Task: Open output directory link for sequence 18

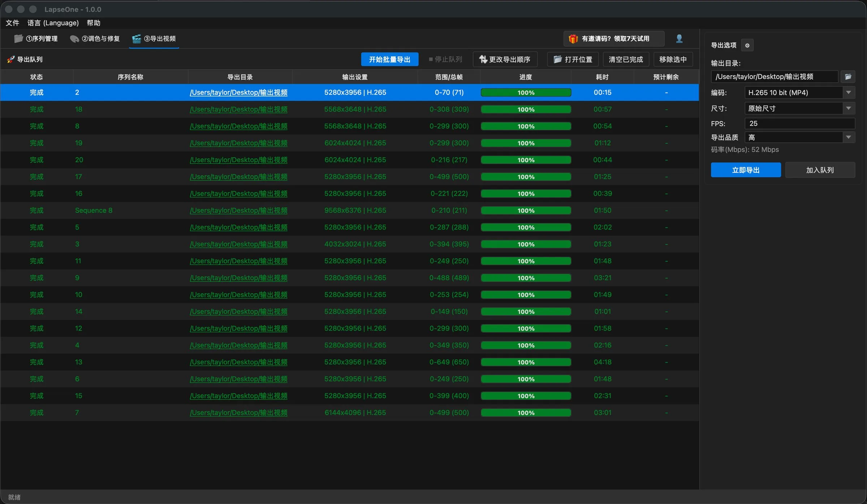Action: coord(239,109)
